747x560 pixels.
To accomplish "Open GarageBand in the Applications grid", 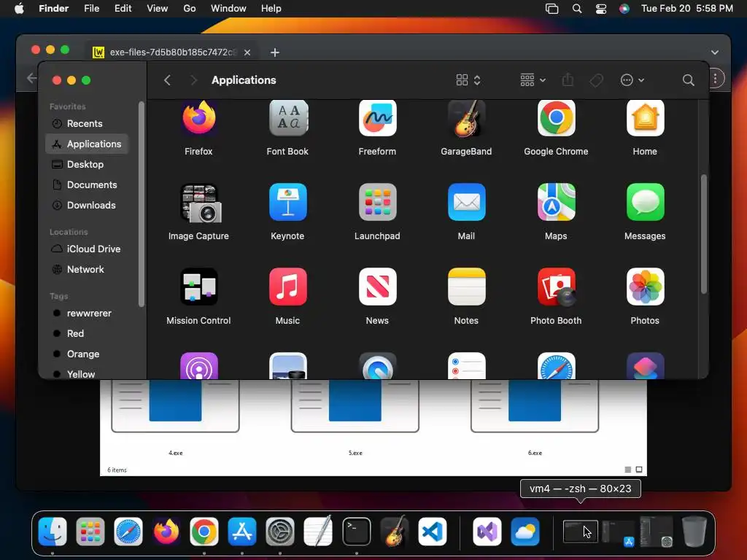I will pyautogui.click(x=466, y=118).
